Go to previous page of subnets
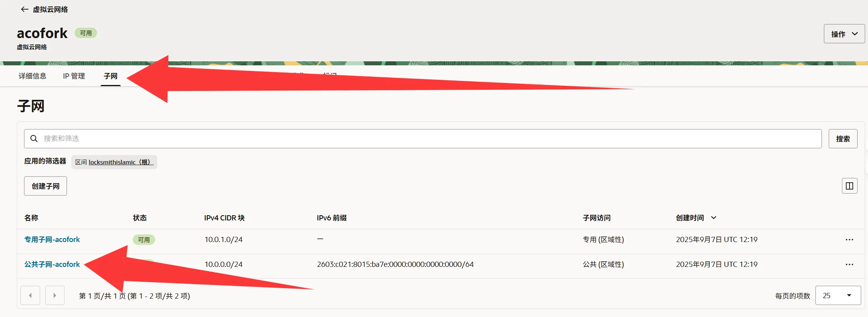Screen dimensions: 868x317 point(30,296)
